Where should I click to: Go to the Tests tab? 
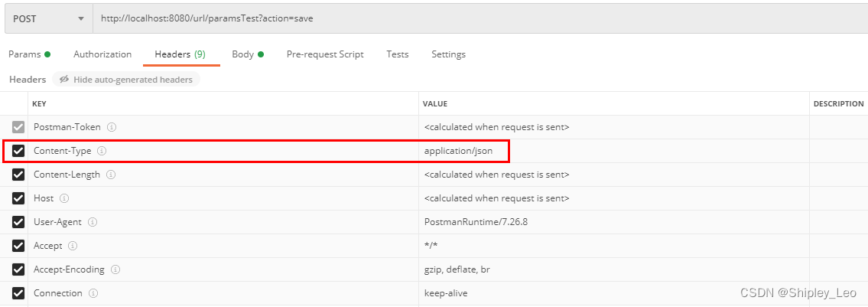click(x=398, y=54)
